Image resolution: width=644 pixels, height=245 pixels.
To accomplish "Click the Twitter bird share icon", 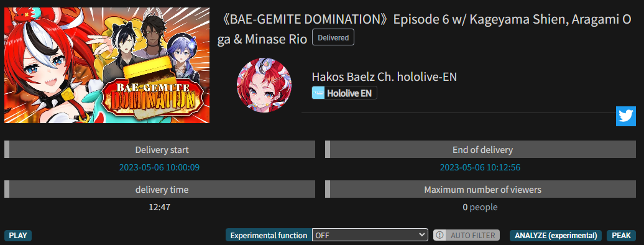I will pyautogui.click(x=625, y=116).
